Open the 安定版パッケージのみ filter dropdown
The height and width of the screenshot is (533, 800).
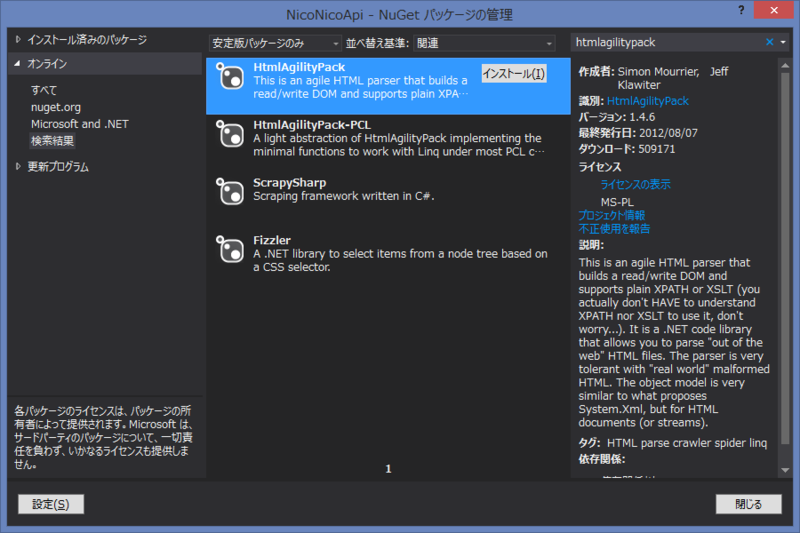coord(275,43)
